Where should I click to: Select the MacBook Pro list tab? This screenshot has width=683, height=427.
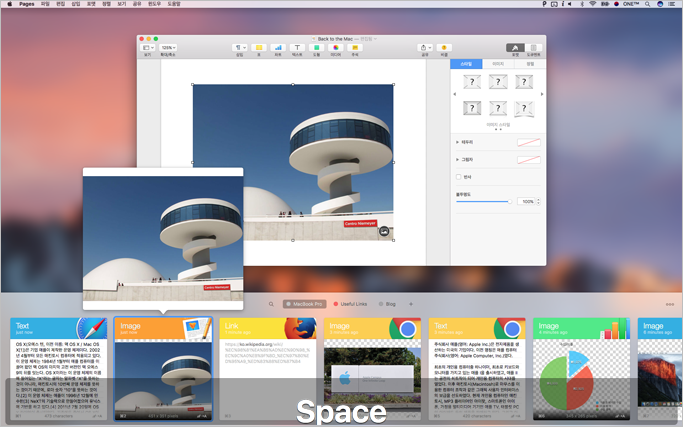point(304,304)
